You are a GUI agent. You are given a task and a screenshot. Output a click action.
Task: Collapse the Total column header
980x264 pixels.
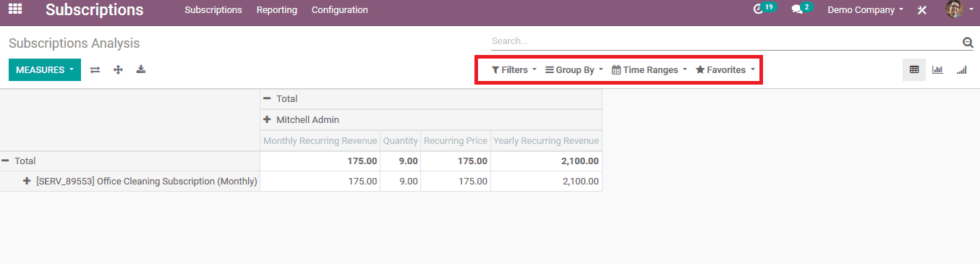click(x=431, y=99)
